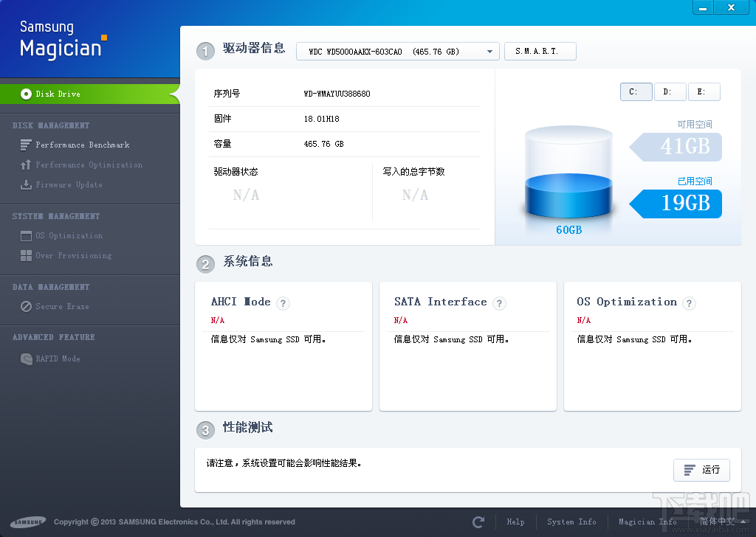Switch to the D: drive partition
The image size is (756, 537).
coord(670,91)
